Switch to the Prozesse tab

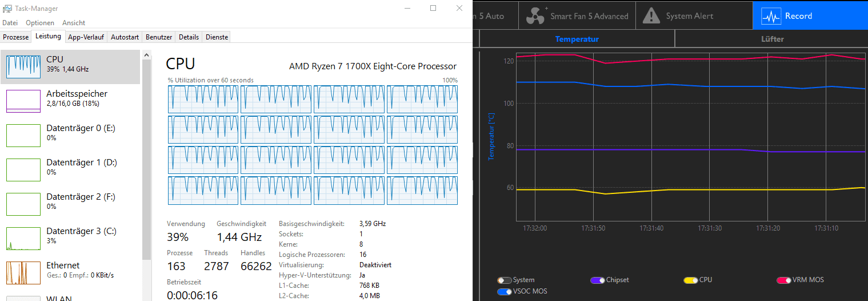16,37
